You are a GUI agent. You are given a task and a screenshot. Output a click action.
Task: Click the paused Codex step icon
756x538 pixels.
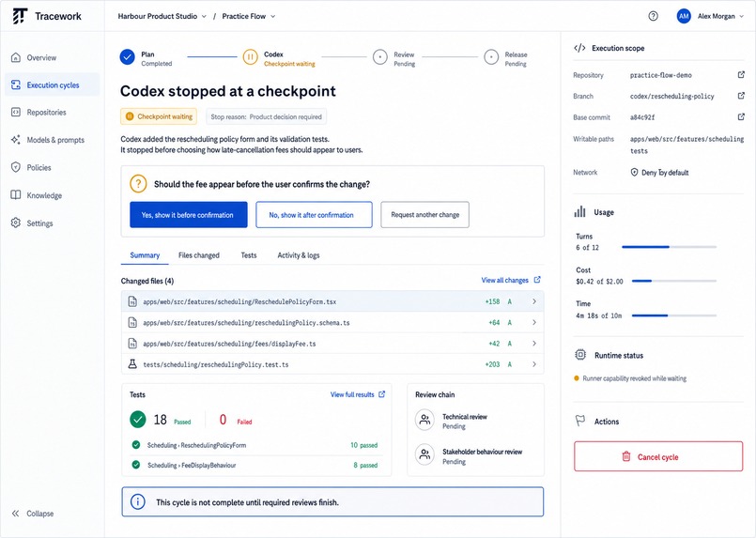pos(250,57)
